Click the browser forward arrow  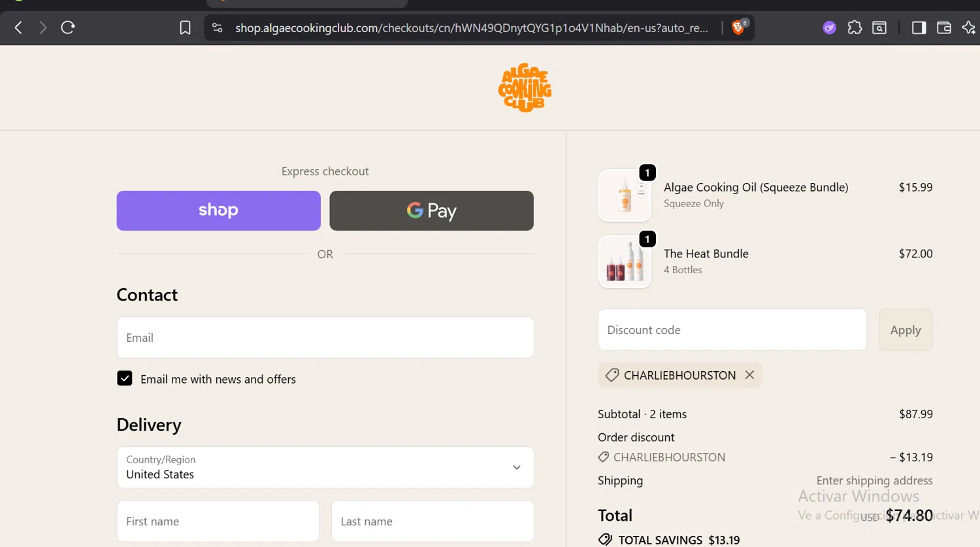click(42, 27)
